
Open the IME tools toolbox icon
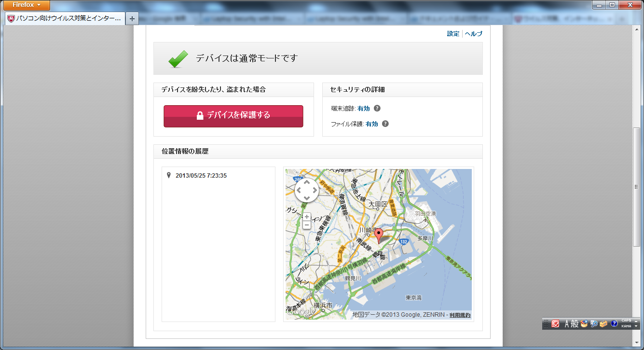(603, 323)
